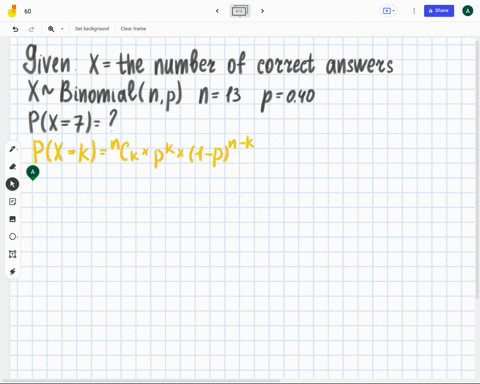480x384 pixels.
Task: Insert an image with Add image tool
Action: [x=12, y=219]
